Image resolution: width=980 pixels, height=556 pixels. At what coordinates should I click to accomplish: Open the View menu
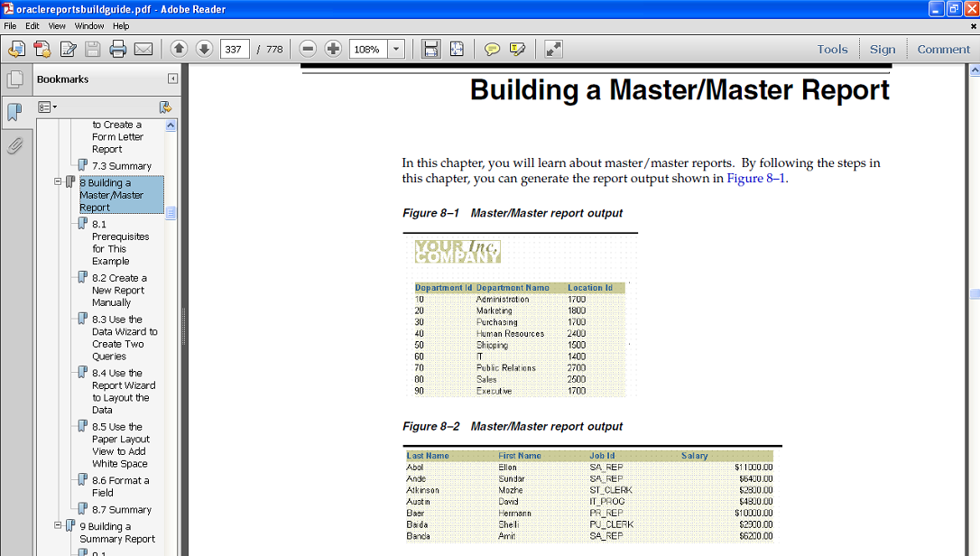point(57,25)
